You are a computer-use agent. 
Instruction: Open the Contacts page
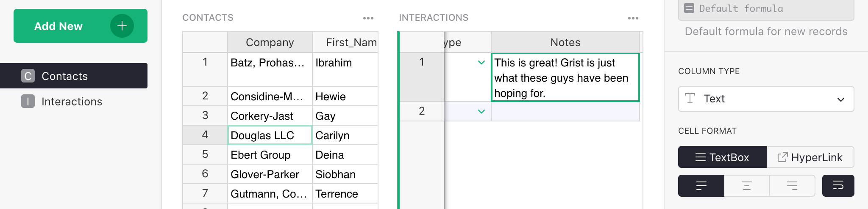point(64,76)
